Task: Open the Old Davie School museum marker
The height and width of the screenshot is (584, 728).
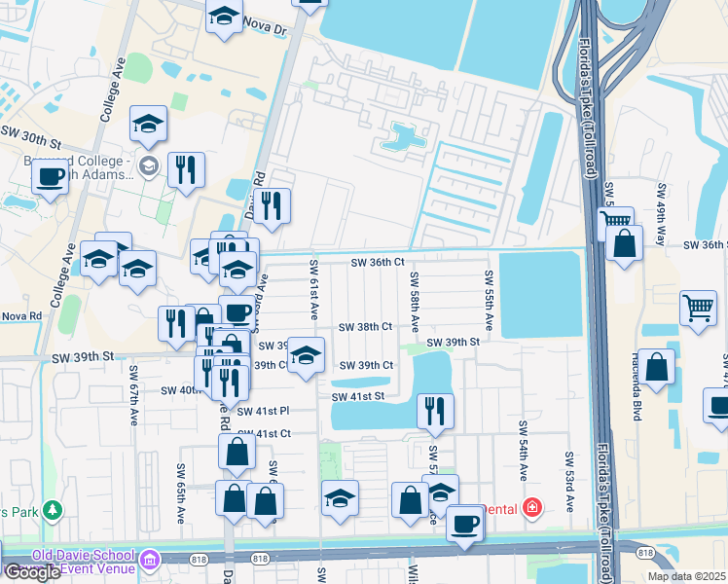Action: [x=150, y=561]
